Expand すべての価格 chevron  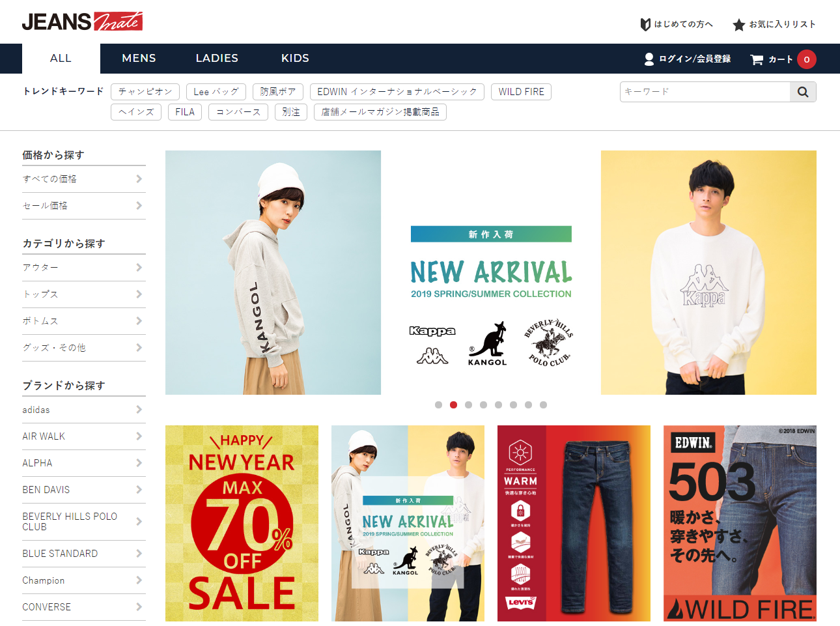coord(139,179)
